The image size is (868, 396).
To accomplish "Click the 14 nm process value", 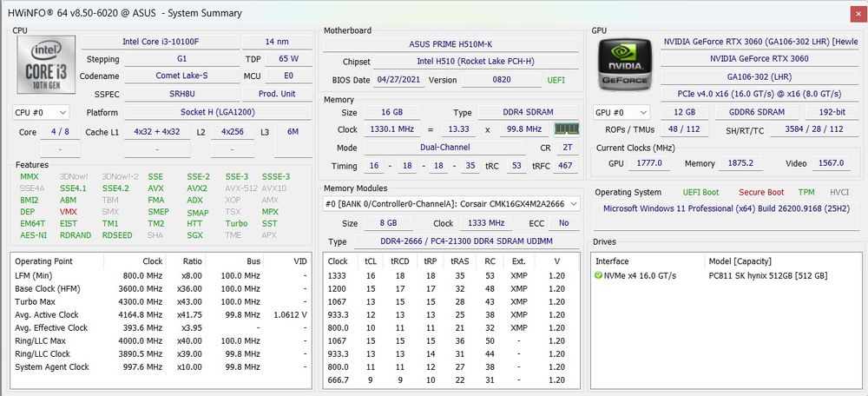I will pyautogui.click(x=278, y=42).
